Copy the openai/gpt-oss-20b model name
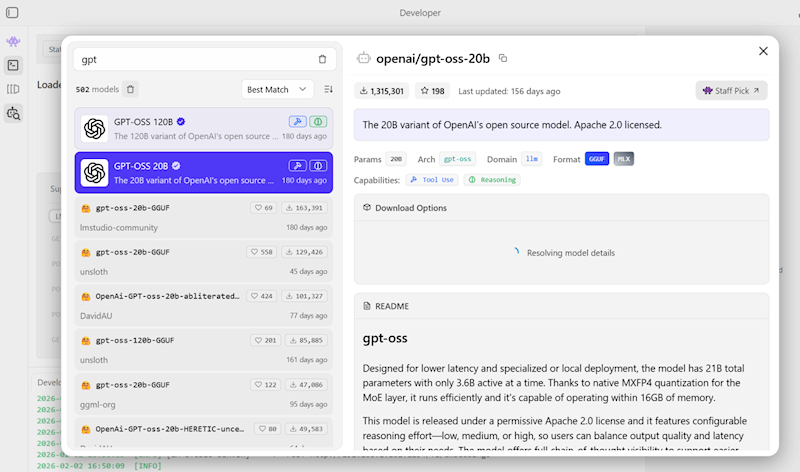Viewport: 800px width, 472px height. [503, 59]
